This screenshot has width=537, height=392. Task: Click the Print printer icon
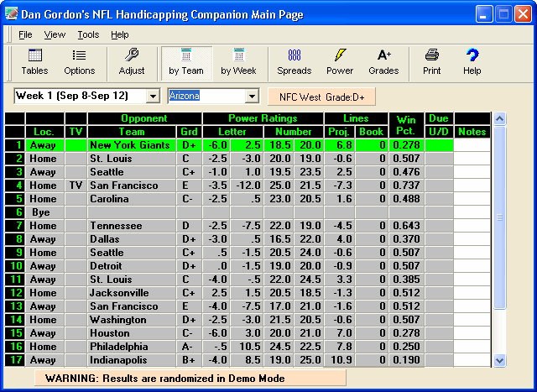pos(431,64)
